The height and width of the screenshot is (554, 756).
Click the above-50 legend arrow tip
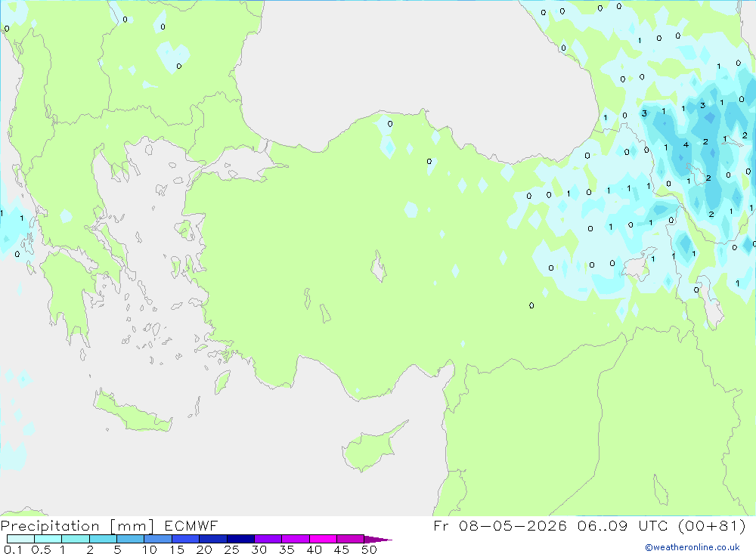point(378,540)
